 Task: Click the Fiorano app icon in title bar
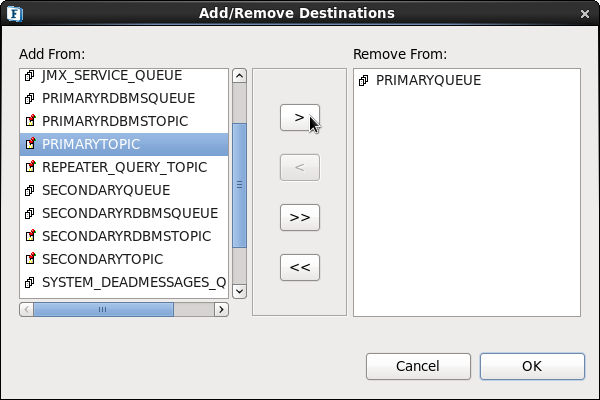tap(15, 14)
